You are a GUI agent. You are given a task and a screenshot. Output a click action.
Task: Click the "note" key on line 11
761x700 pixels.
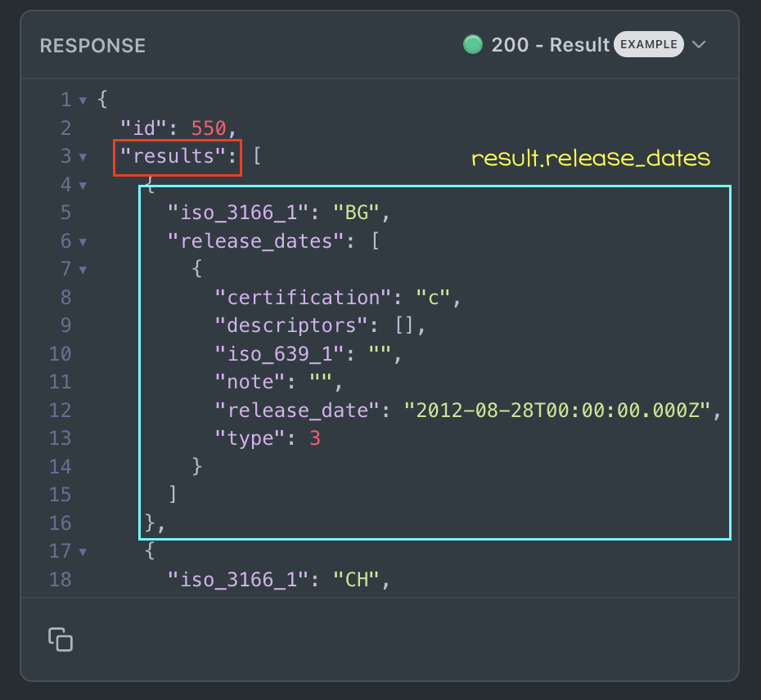(250, 382)
